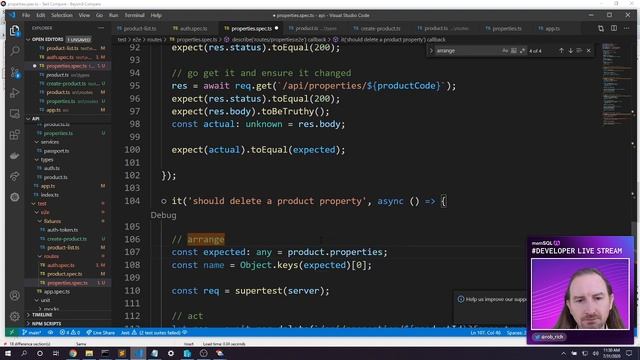Image resolution: width=640 pixels, height=360 pixels.
Task: Toggle Use Regular Expression in find widget
Action: tap(522, 51)
